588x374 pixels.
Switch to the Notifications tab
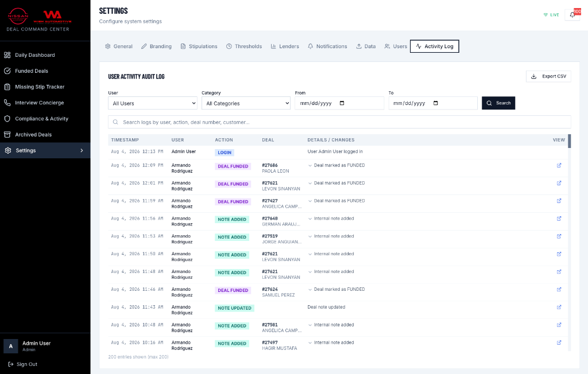[x=327, y=46]
